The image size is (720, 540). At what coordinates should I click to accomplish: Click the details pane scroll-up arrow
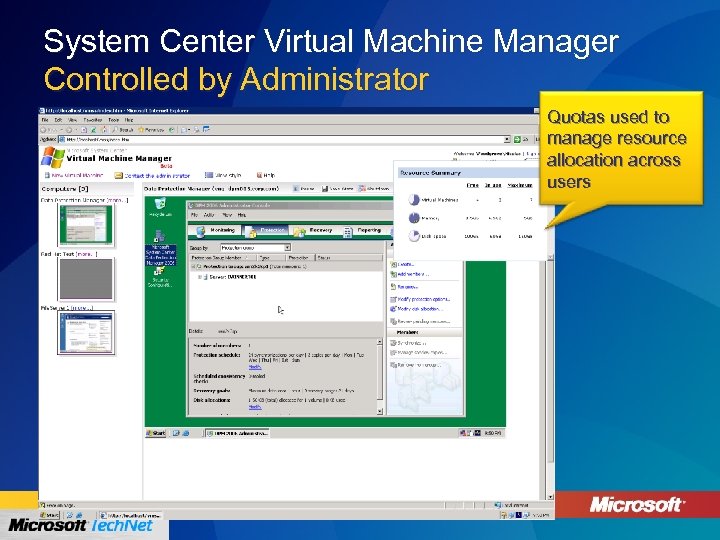pos(380,342)
